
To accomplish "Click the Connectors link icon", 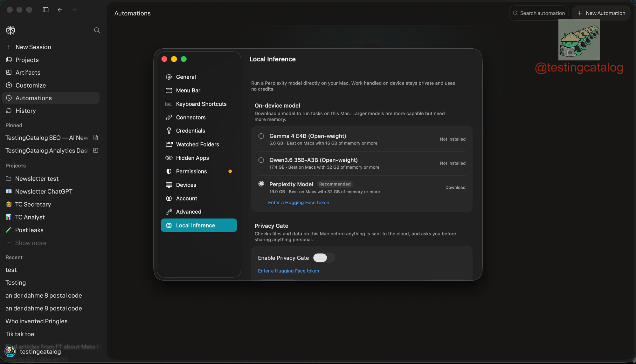I will click(169, 118).
